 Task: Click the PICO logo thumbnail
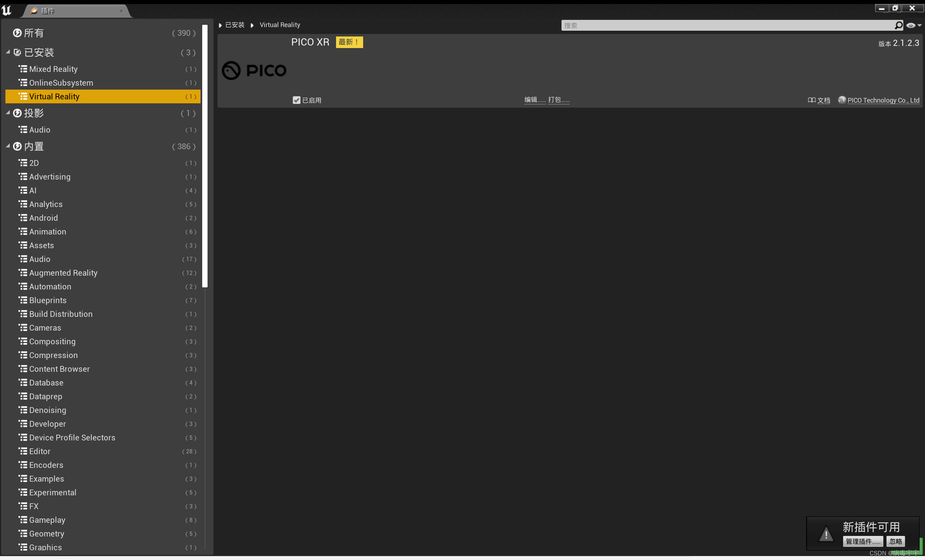254,70
